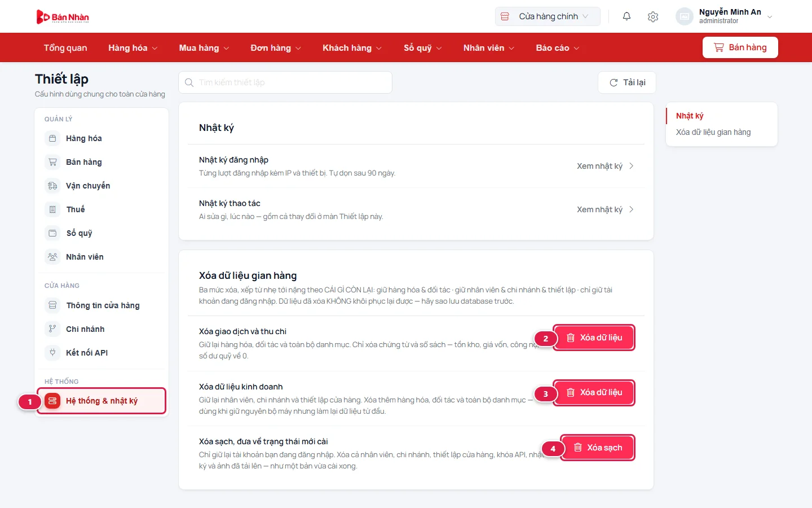Click the Xóa sạch reset button
The image size is (812, 508).
[598, 448]
